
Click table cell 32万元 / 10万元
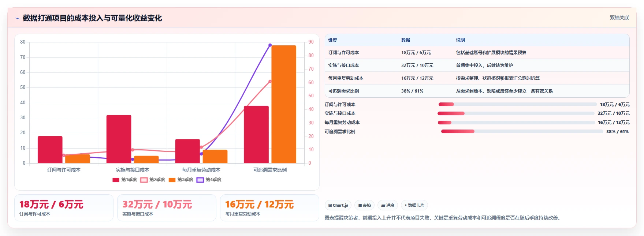pos(417,65)
